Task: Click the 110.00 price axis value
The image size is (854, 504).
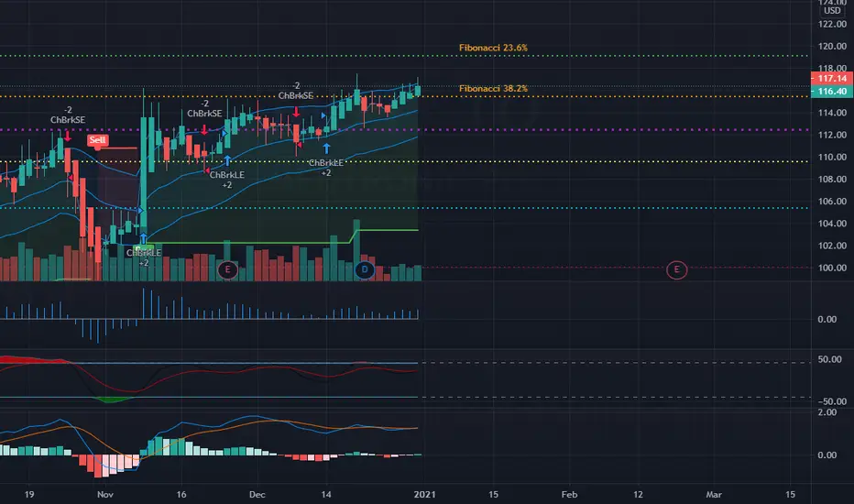Action: click(x=832, y=157)
